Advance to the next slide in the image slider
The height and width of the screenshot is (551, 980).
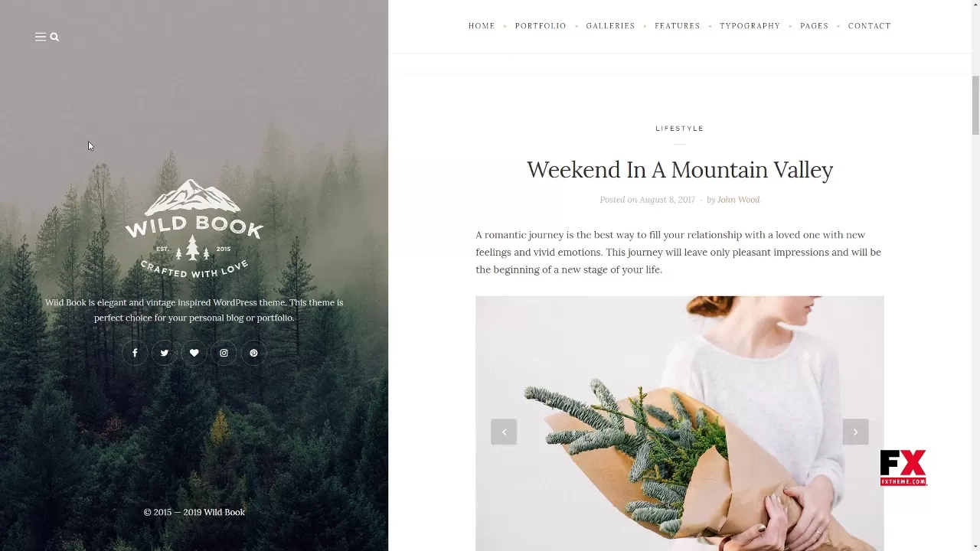click(855, 432)
